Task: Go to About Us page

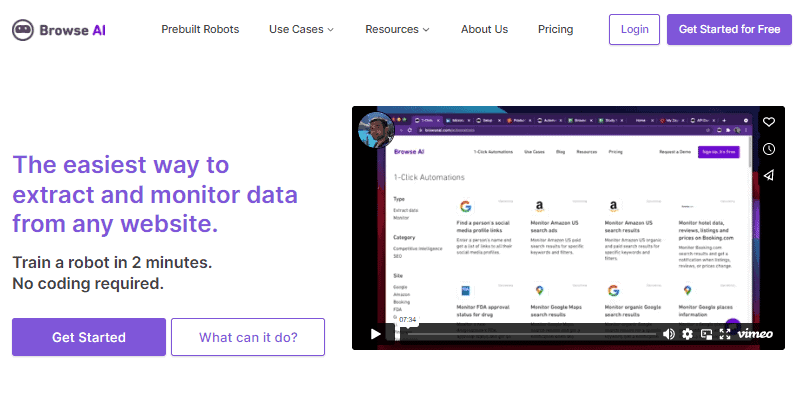Action: click(484, 30)
